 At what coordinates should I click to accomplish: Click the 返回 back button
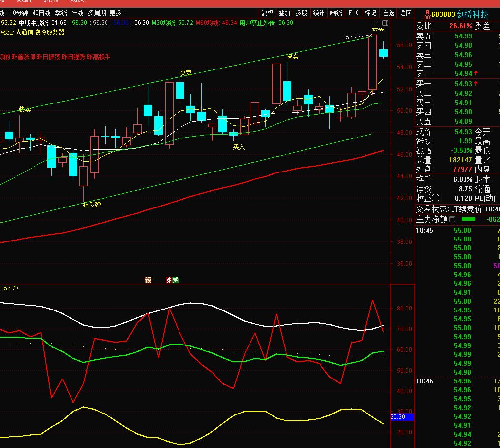[x=406, y=13]
